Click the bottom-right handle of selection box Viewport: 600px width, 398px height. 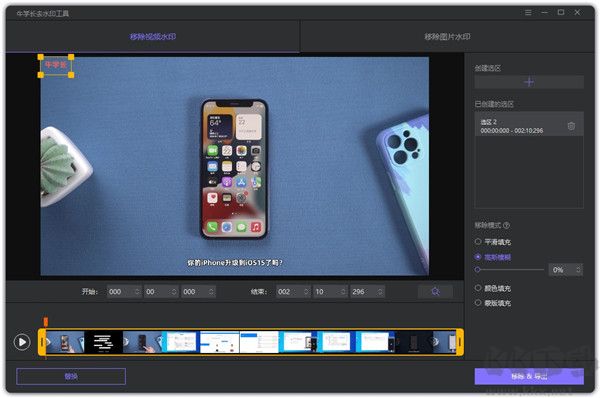71,75
